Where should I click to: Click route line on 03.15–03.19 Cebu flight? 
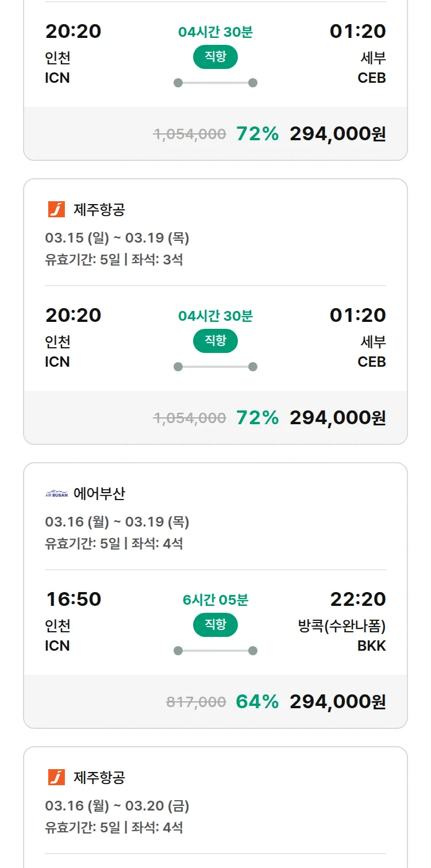click(x=215, y=367)
